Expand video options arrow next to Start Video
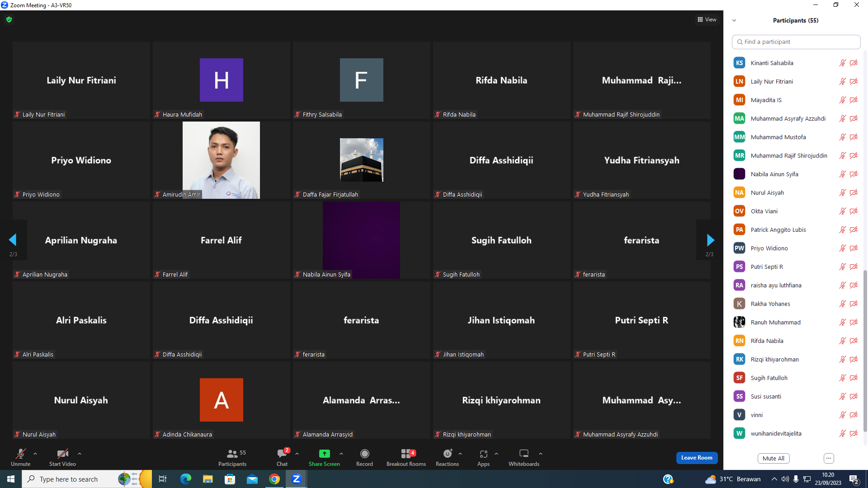Viewport: 868px width, 488px height. [80, 454]
